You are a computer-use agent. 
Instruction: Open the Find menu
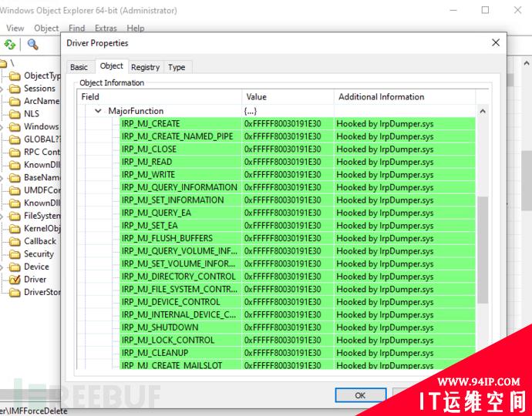76,29
